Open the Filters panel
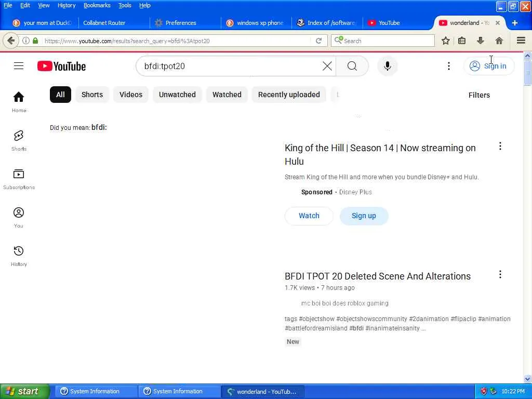This screenshot has height=399, width=532. [479, 95]
